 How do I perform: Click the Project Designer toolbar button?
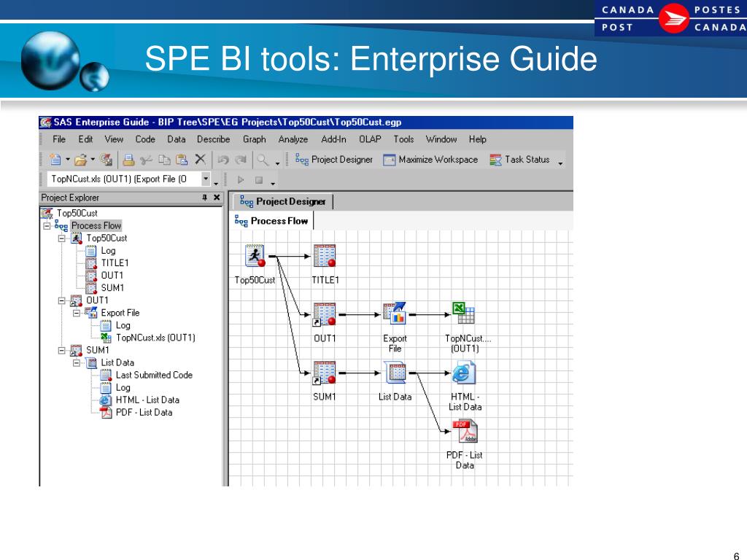(x=334, y=160)
